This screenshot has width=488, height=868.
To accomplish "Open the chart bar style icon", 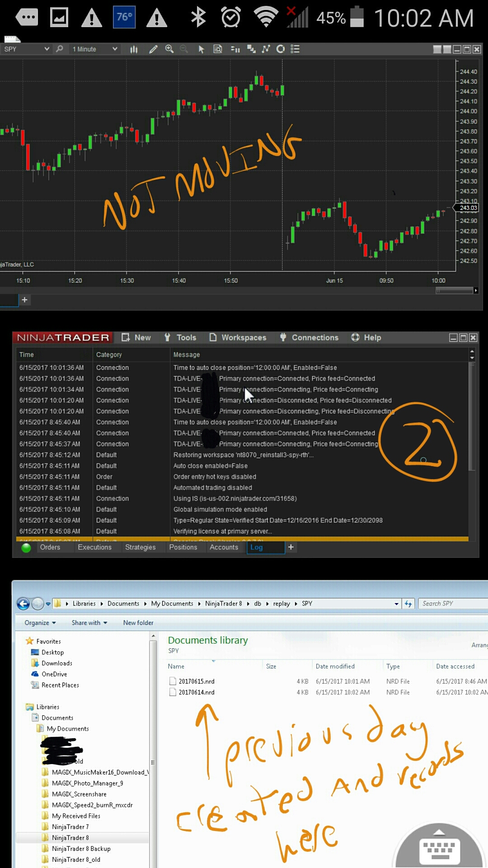I will pos(134,49).
